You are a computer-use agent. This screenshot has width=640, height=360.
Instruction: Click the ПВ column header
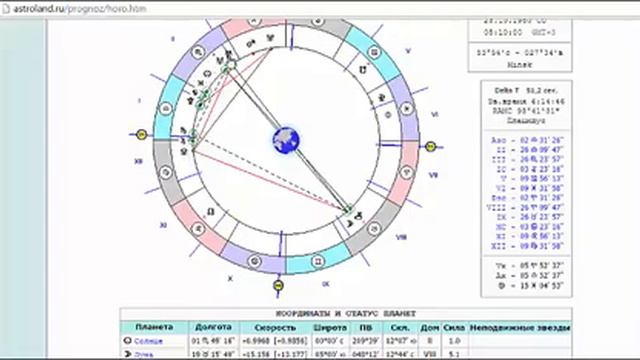pyautogui.click(x=366, y=327)
